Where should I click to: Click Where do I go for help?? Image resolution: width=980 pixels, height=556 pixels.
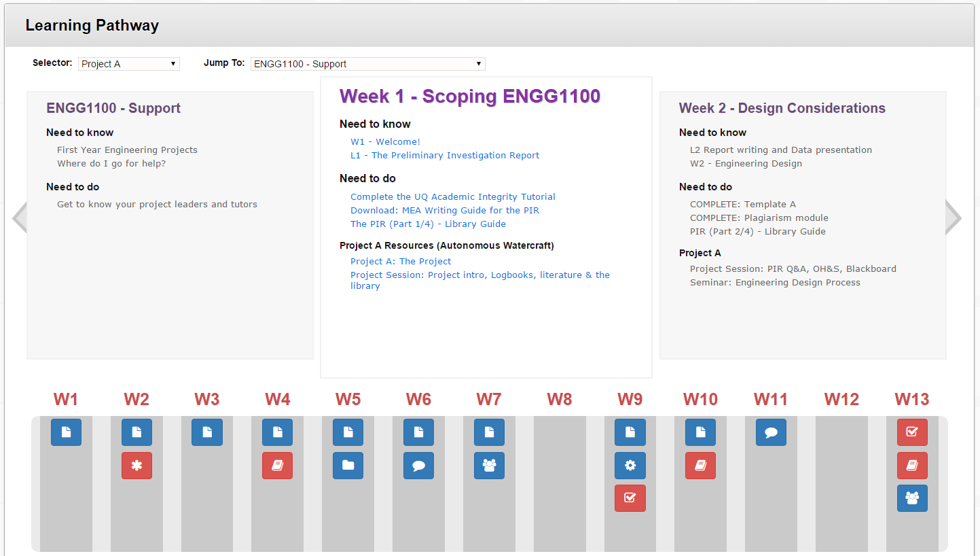pos(111,164)
